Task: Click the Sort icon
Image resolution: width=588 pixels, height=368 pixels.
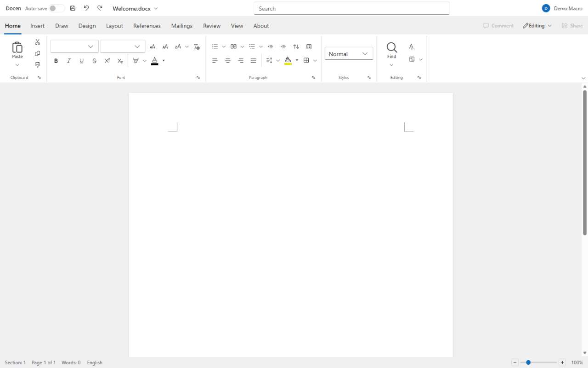Action: pos(296,46)
